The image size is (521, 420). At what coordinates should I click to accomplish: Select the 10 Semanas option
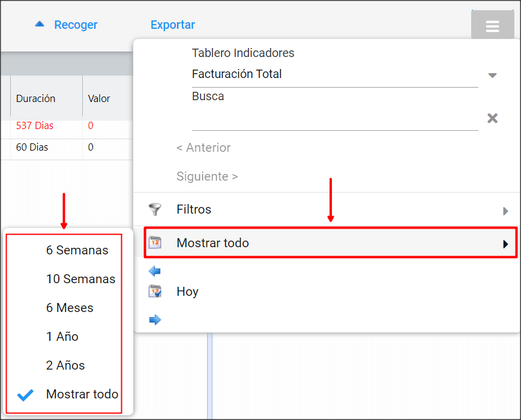click(81, 279)
